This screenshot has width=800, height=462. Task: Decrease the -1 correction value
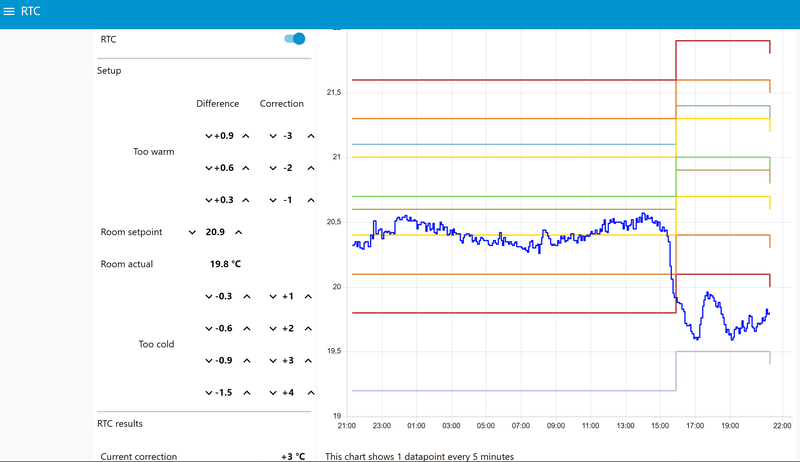(x=273, y=200)
